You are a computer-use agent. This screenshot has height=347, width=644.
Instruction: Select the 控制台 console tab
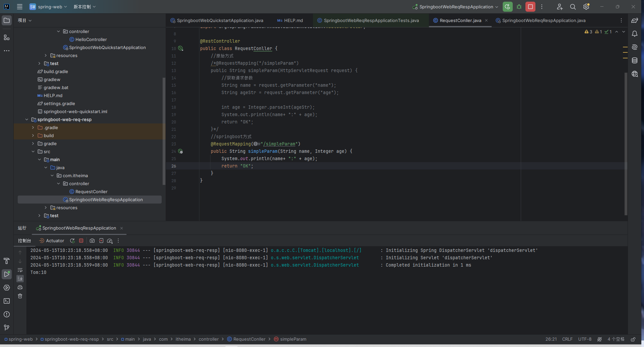[x=24, y=241]
